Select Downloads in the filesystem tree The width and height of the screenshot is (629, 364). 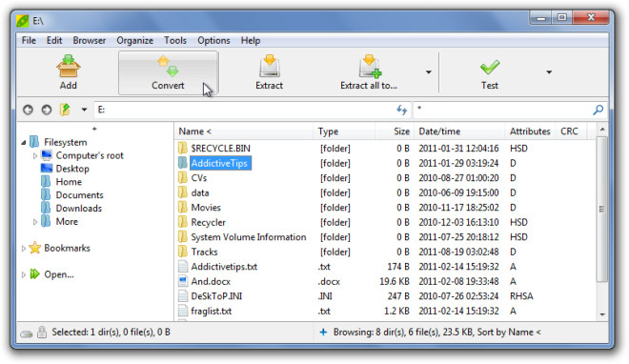pos(78,208)
